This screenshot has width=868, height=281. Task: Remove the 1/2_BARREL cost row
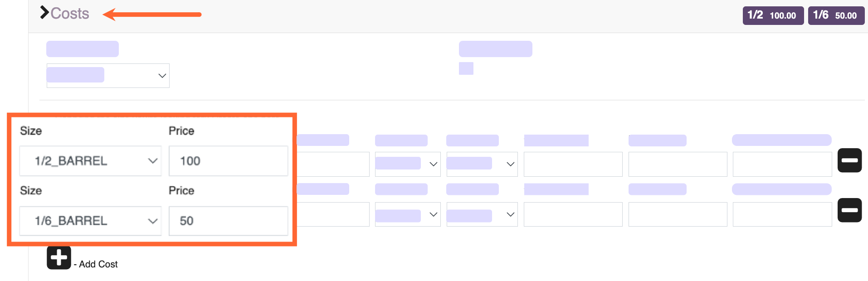[x=849, y=160]
